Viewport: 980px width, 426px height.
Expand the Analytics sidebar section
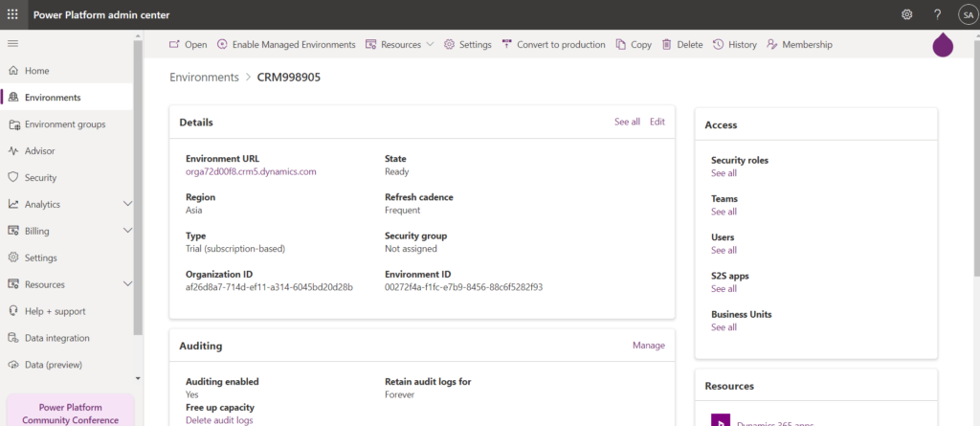(128, 204)
